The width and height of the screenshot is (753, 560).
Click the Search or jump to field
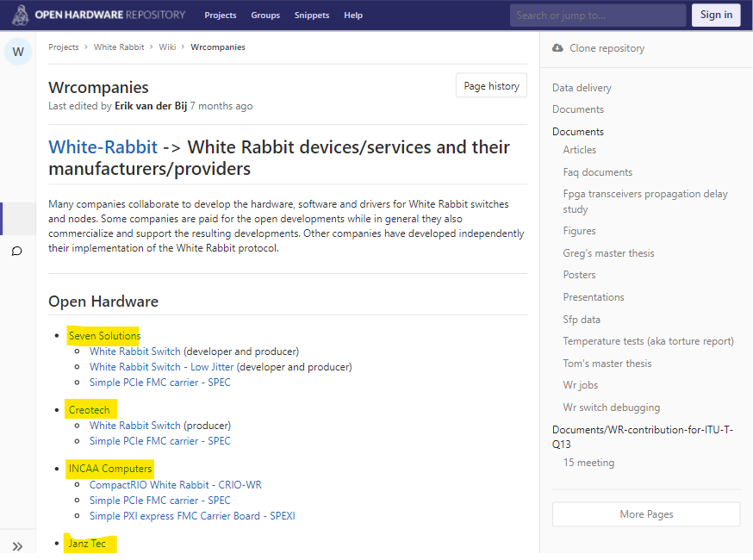[x=598, y=16]
